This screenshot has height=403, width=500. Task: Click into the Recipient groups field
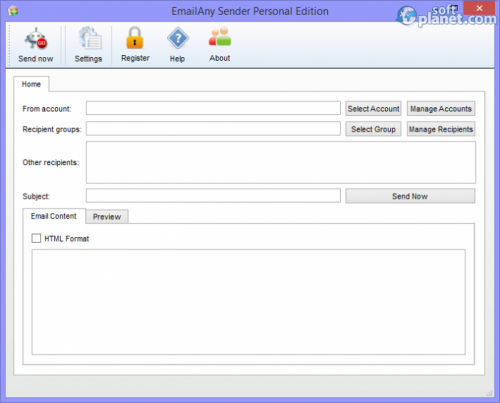(213, 129)
